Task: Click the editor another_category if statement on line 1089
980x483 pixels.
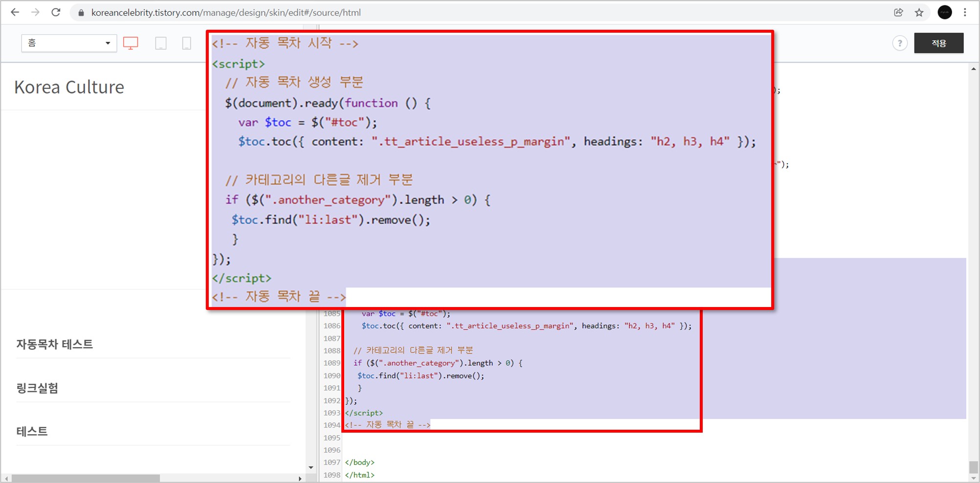Action: tap(438, 363)
